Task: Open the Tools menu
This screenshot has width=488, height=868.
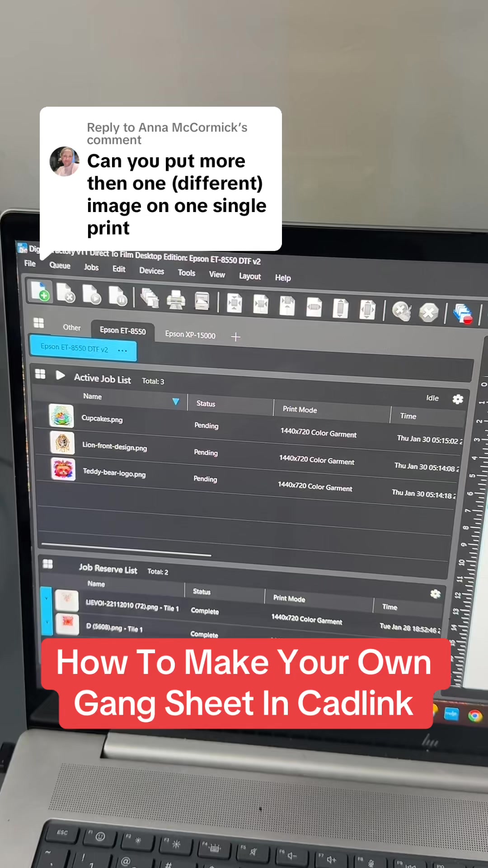Action: (x=187, y=273)
